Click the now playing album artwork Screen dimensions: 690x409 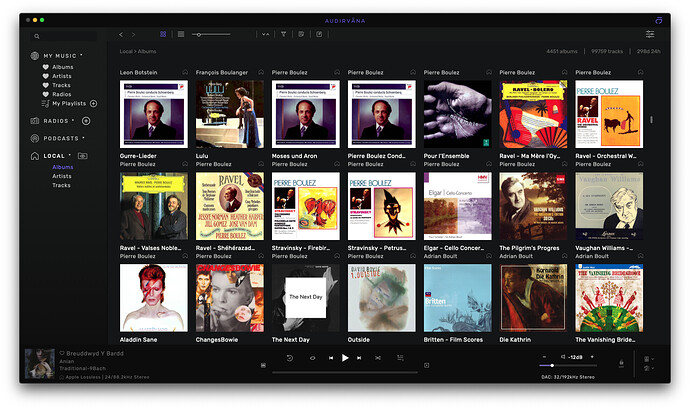click(x=40, y=364)
